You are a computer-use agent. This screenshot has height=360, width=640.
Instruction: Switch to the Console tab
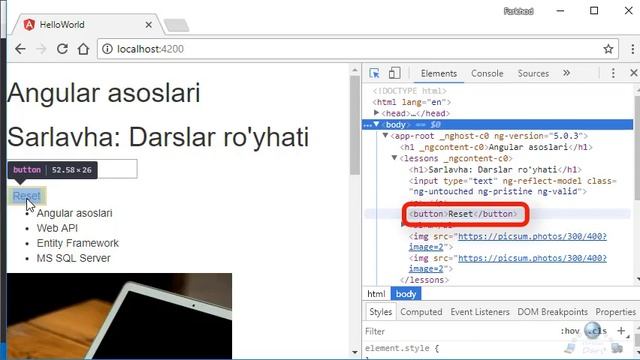[487, 73]
